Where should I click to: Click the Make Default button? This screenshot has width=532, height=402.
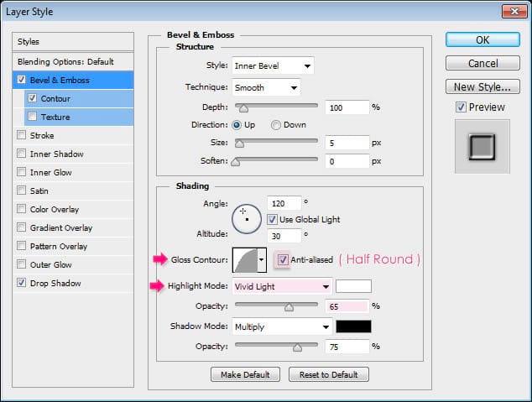(245, 374)
